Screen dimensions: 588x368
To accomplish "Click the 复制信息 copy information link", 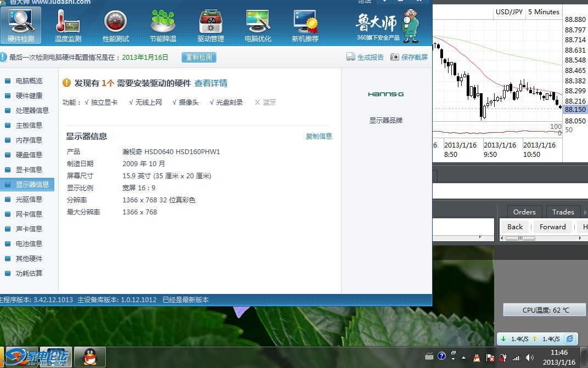I will coord(318,136).
